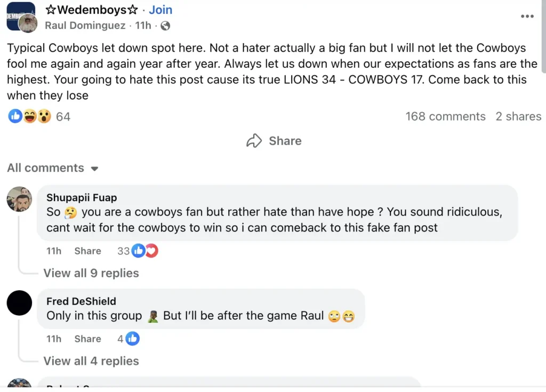The height and width of the screenshot is (392, 546).
Task: Click the Share button below the post
Action: [x=274, y=141]
